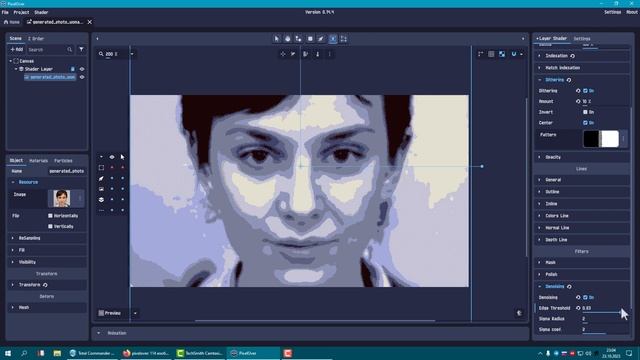The image size is (640, 360).
Task: Switch to the Z Order tab
Action: [x=36, y=38]
